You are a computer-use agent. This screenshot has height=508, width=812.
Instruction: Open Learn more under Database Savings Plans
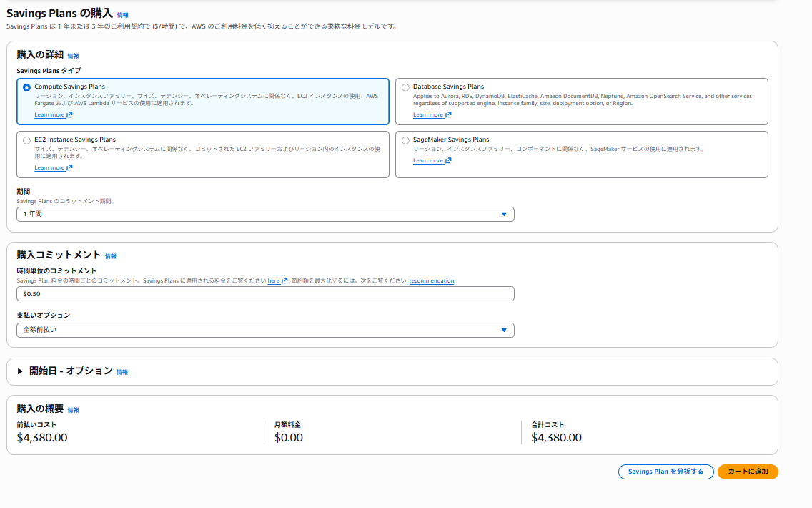pyautogui.click(x=427, y=115)
